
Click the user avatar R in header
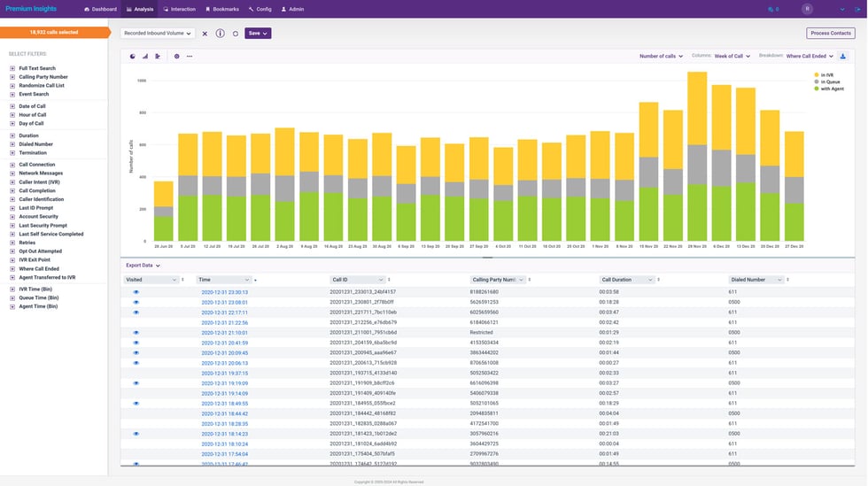[x=807, y=9]
